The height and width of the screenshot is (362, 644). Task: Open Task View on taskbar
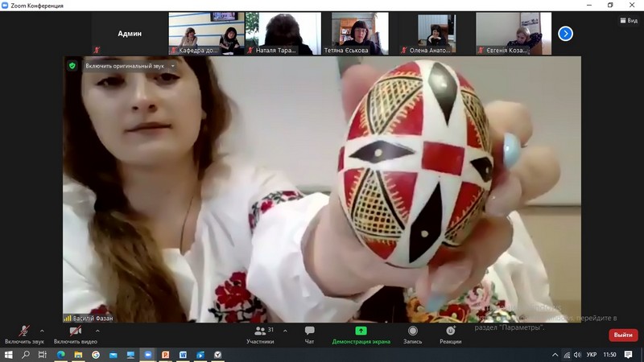coord(43,355)
